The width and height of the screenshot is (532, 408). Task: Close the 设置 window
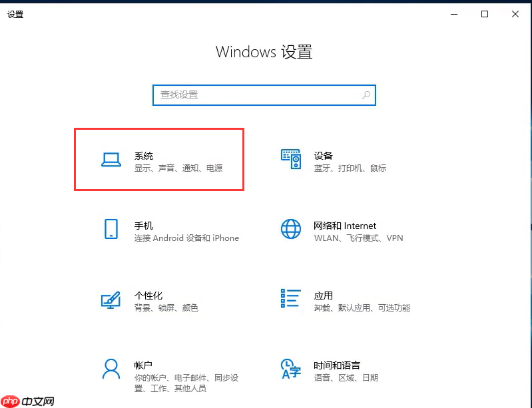point(515,14)
